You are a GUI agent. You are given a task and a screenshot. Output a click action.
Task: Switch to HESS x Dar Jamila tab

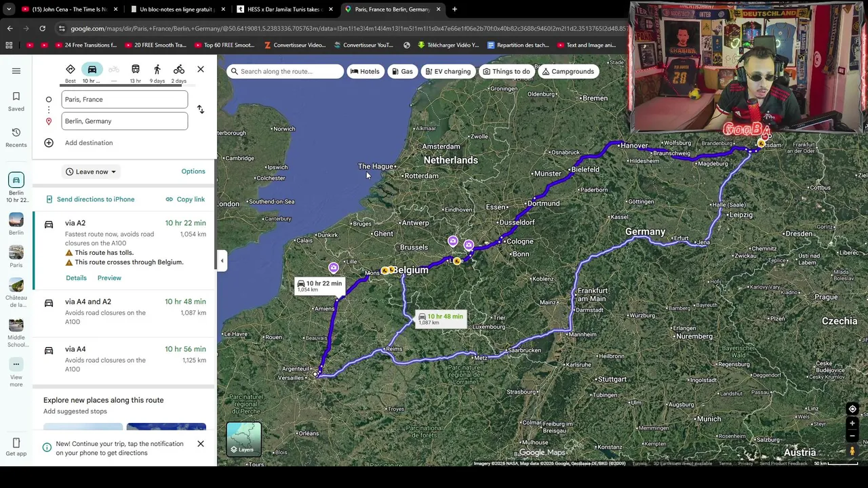(283, 9)
